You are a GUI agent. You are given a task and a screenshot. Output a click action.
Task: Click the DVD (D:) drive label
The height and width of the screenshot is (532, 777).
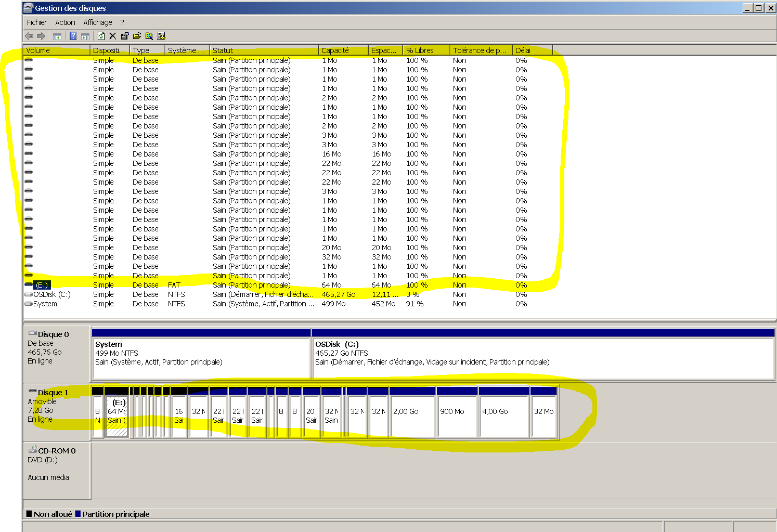(x=43, y=460)
